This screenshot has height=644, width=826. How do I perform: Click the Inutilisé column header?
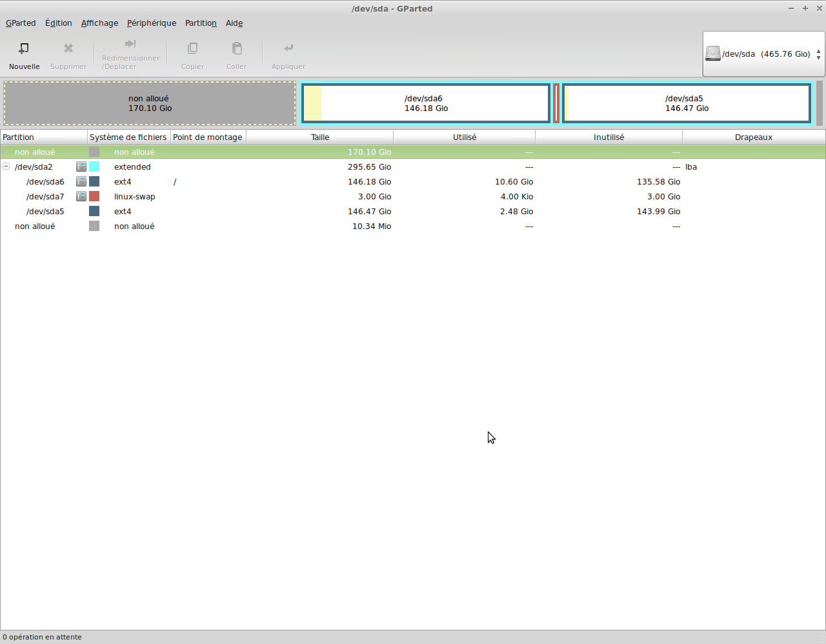pyautogui.click(x=609, y=137)
